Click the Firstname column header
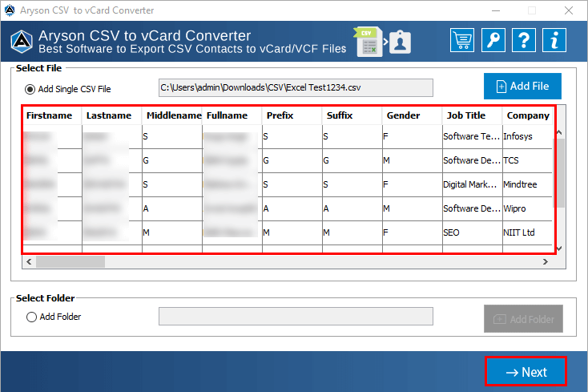 pos(52,115)
